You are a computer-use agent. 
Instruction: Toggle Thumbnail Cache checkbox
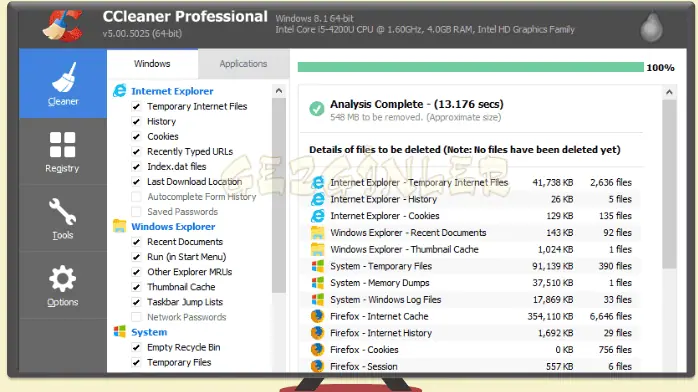point(136,287)
